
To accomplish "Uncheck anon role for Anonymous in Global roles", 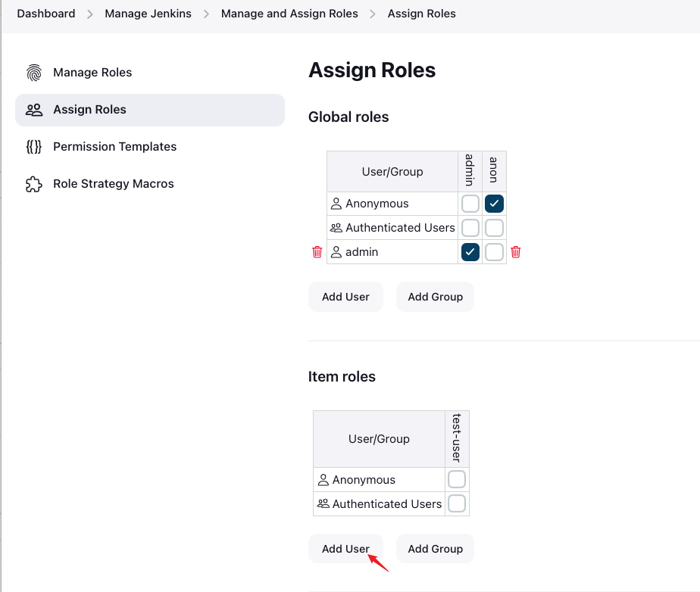I will (494, 204).
